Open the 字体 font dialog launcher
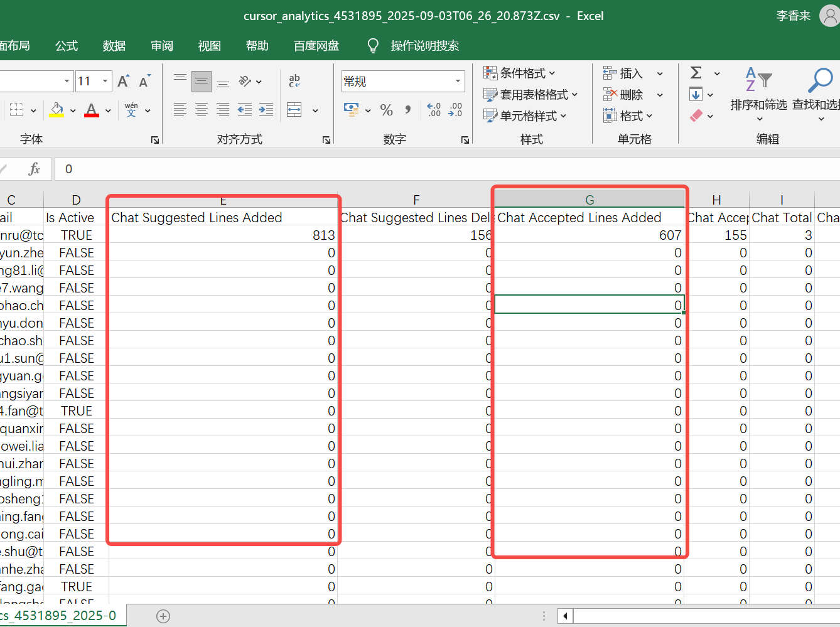 (x=155, y=140)
